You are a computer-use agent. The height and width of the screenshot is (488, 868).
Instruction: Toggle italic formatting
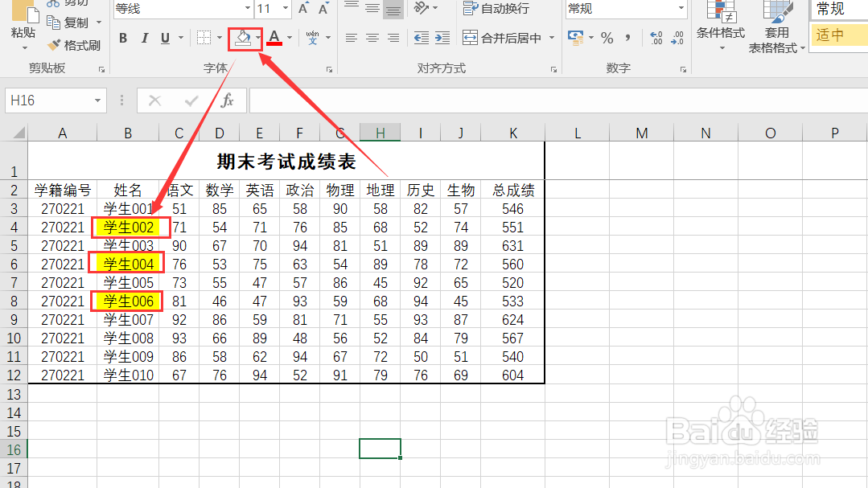144,38
